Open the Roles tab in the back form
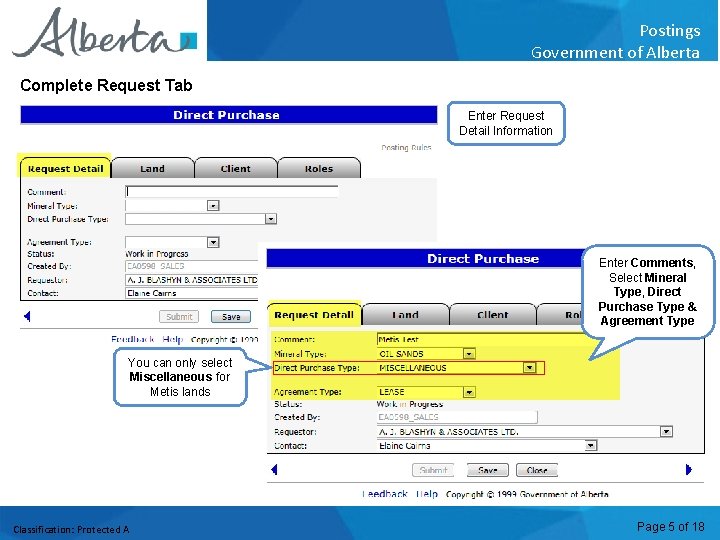The image size is (720, 540). [x=319, y=168]
